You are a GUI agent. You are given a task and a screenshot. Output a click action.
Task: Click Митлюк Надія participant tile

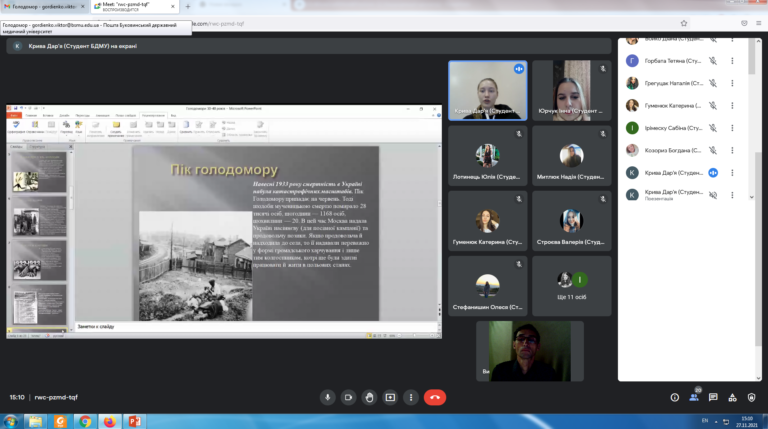coord(572,156)
